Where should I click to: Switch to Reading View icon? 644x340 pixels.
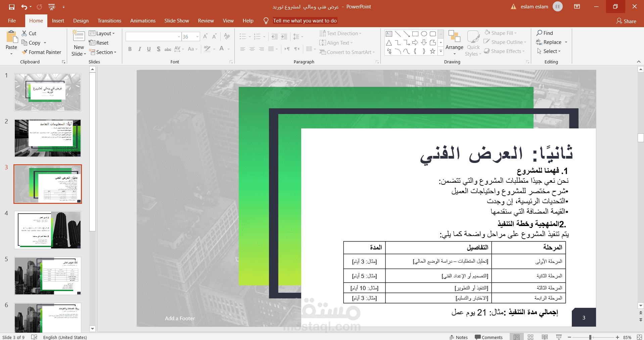545,337
